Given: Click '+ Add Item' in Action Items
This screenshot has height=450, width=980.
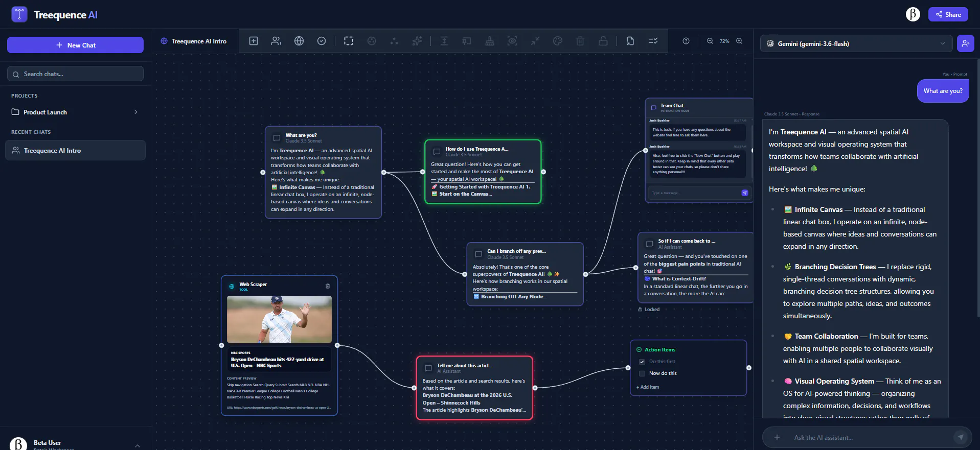Looking at the screenshot, I should (648, 387).
